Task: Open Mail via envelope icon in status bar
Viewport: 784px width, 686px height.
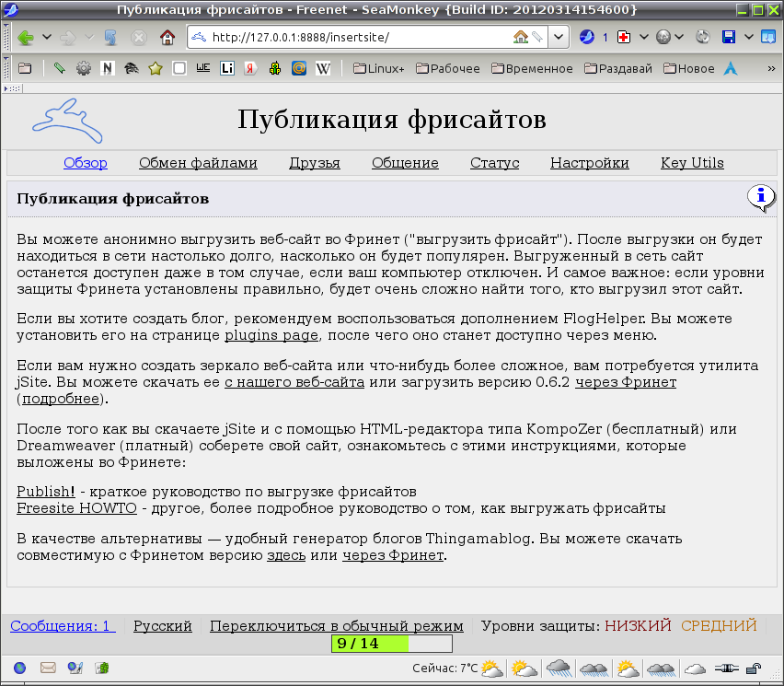Action: click(48, 668)
